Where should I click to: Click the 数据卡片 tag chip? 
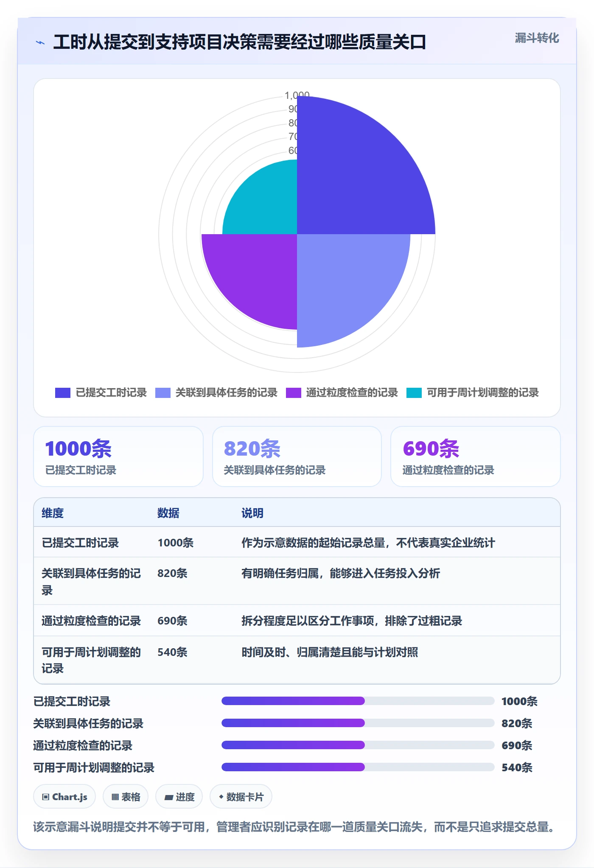[241, 797]
